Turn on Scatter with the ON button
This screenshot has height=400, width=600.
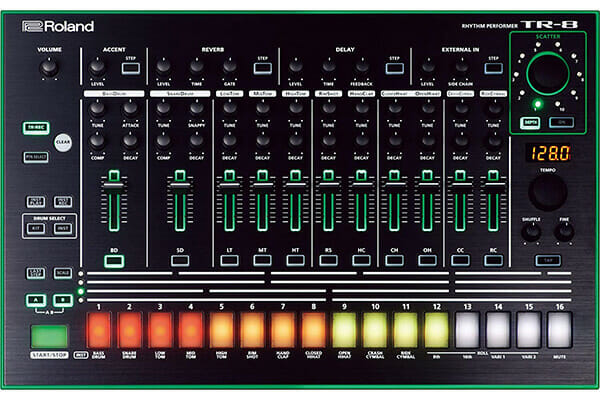[561, 122]
